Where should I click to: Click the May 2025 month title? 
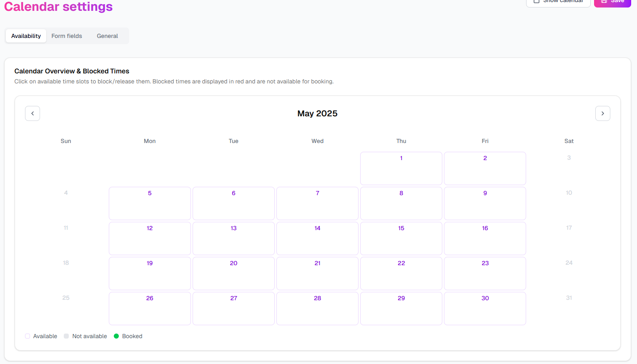317,113
